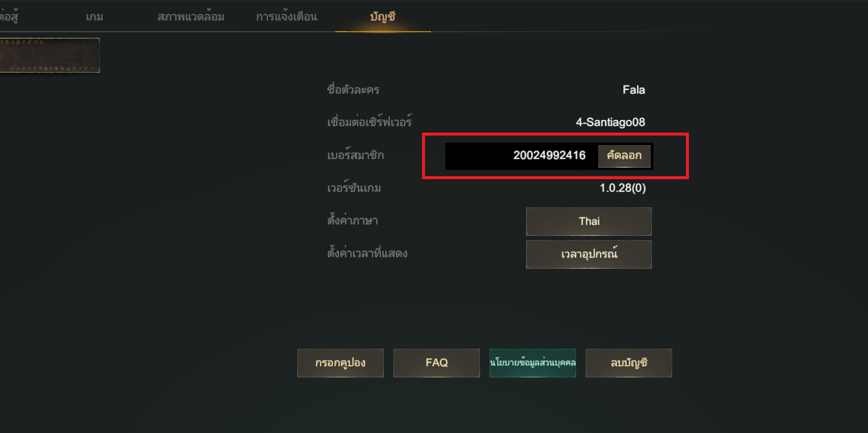The height and width of the screenshot is (433, 868).
Task: Open the สภาพแวดล้อม settings tab
Action: click(x=190, y=17)
